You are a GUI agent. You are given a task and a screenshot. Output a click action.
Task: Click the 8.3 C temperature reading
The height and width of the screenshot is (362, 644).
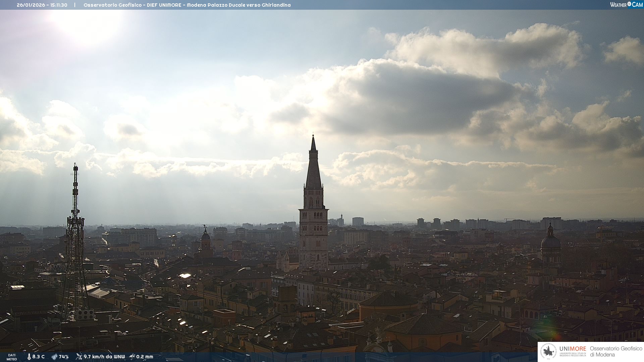pyautogui.click(x=38, y=357)
